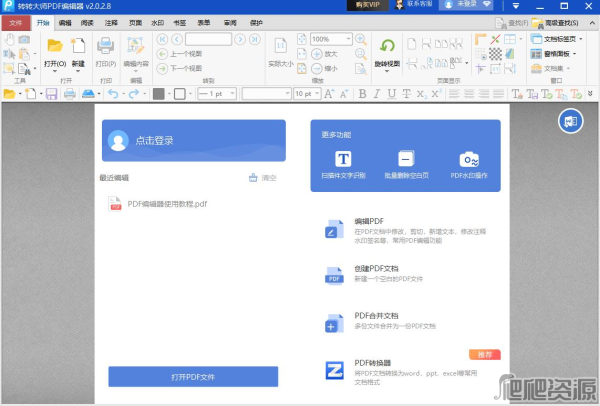Toggle justified text alignment

[498, 94]
